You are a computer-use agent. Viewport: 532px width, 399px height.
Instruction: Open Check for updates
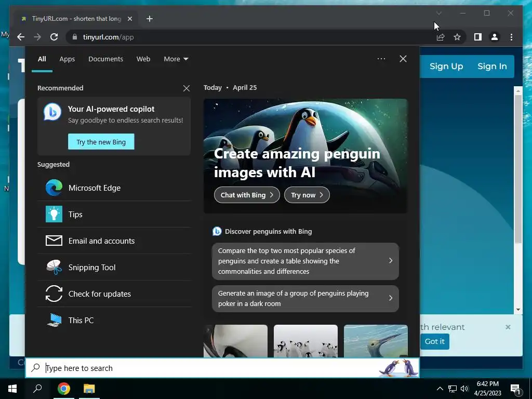click(114, 294)
